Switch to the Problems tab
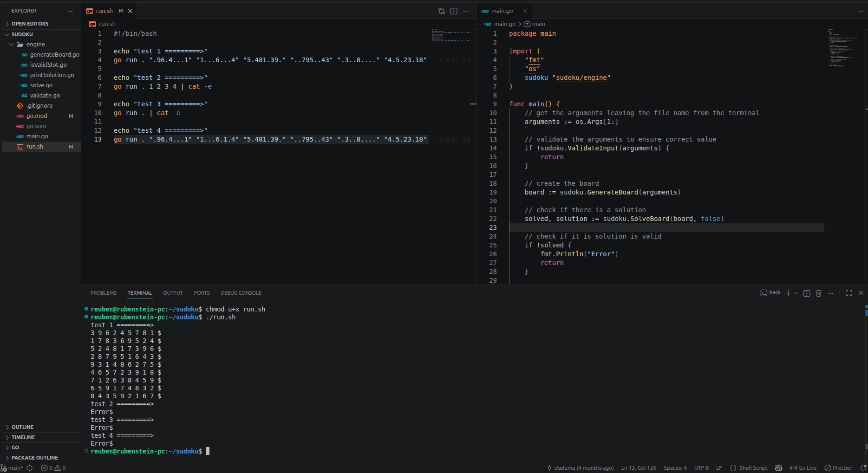The image size is (868, 473). (104, 293)
